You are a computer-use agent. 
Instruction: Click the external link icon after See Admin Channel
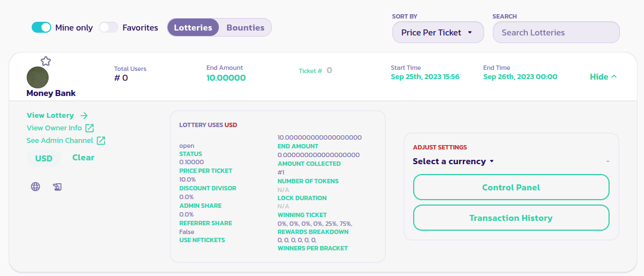pyautogui.click(x=101, y=141)
